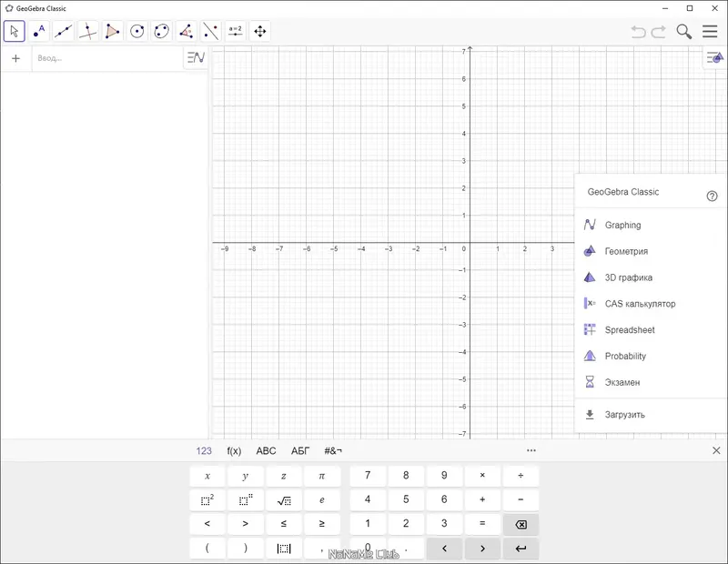The image size is (728, 564).
Task: Tap the π key
Action: point(322,476)
